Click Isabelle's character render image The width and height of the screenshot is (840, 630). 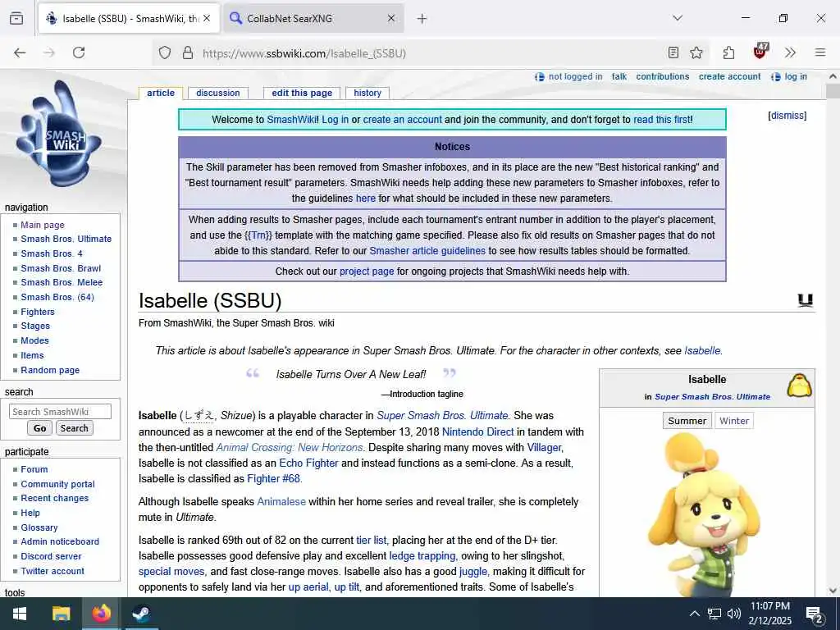tap(705, 514)
